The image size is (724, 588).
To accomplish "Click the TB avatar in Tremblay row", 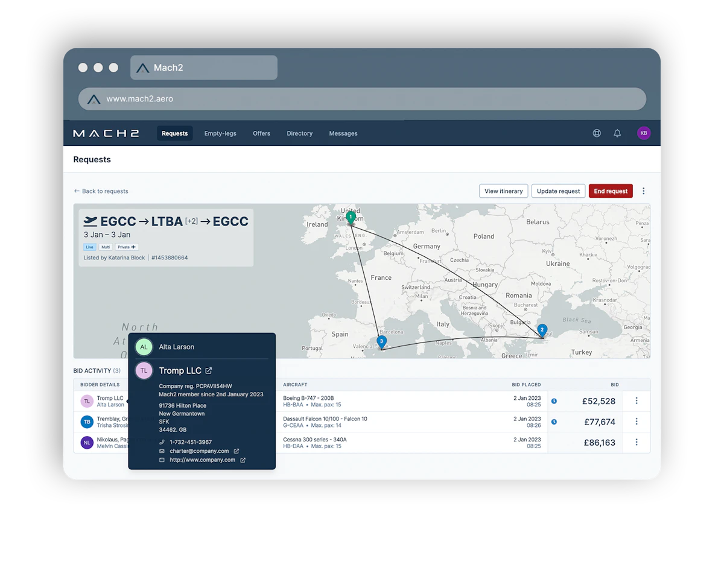I will point(87,422).
